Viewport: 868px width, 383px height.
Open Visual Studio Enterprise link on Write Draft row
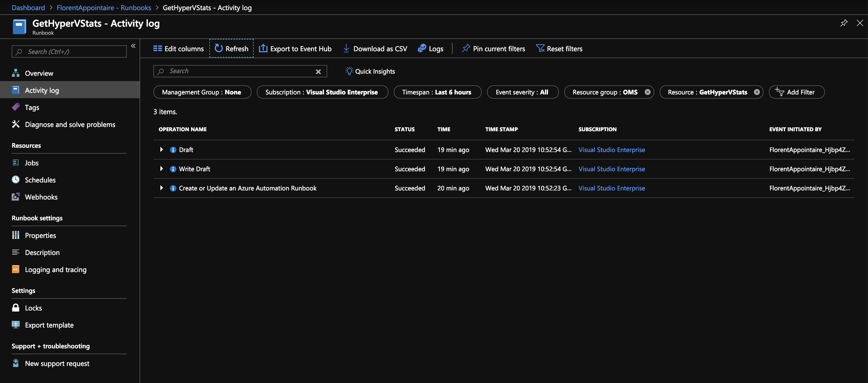click(x=612, y=169)
